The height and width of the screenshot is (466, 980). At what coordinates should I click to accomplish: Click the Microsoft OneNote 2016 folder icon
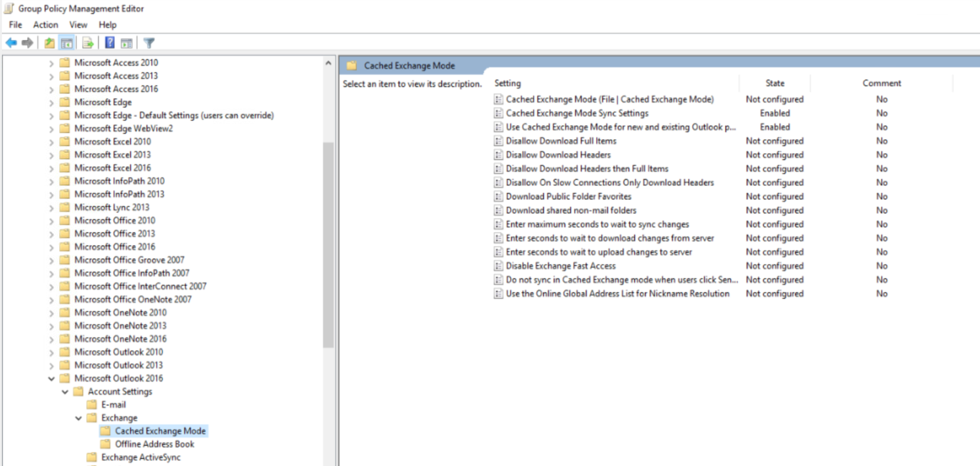tap(64, 339)
